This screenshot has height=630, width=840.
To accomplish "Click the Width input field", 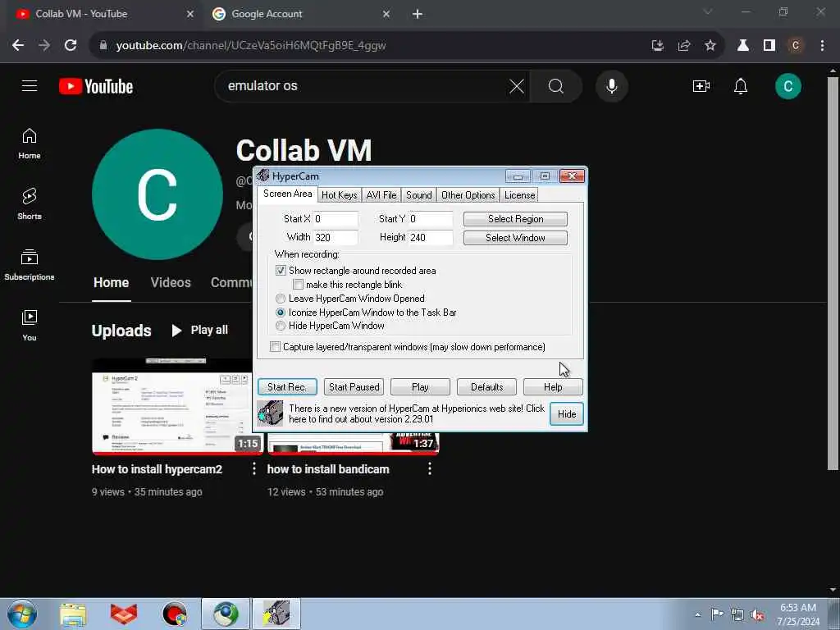I will 336,237.
